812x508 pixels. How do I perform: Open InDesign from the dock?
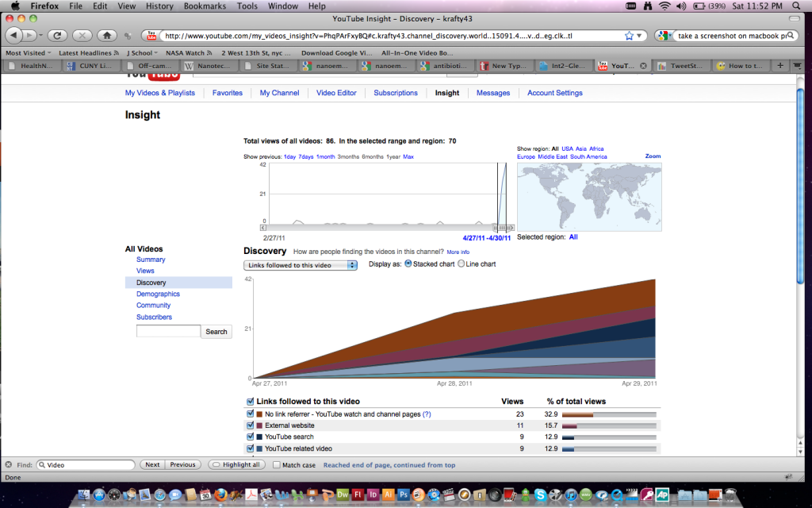[373, 495]
